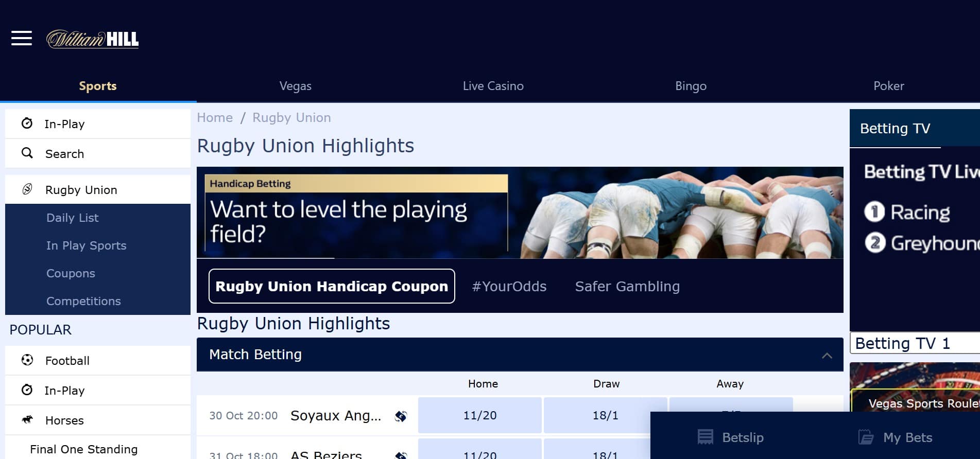980x459 pixels.
Task: Collapse the Match Betting section
Action: tap(827, 355)
